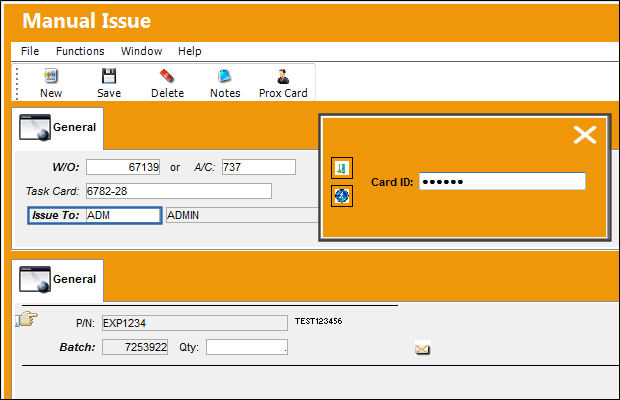
Task: Click the TEST123456 description text
Action: pyautogui.click(x=318, y=321)
